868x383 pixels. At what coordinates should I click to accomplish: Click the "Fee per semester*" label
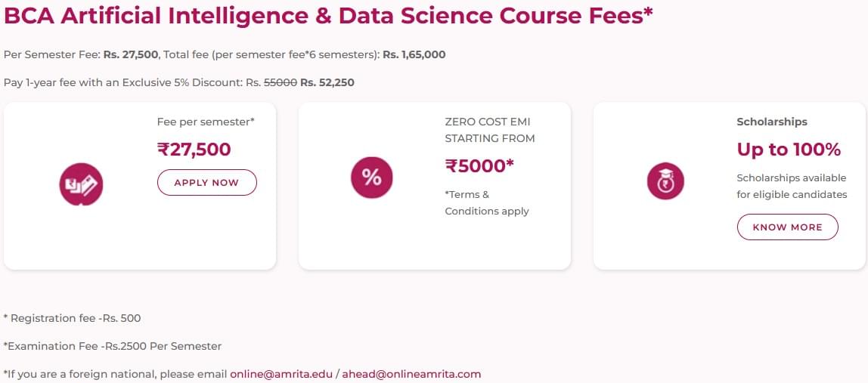(x=206, y=122)
